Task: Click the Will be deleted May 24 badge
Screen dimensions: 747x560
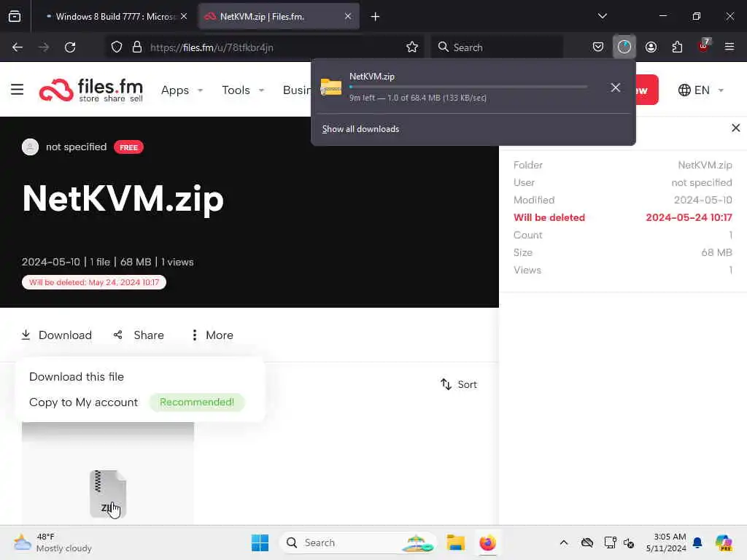Action: point(94,282)
